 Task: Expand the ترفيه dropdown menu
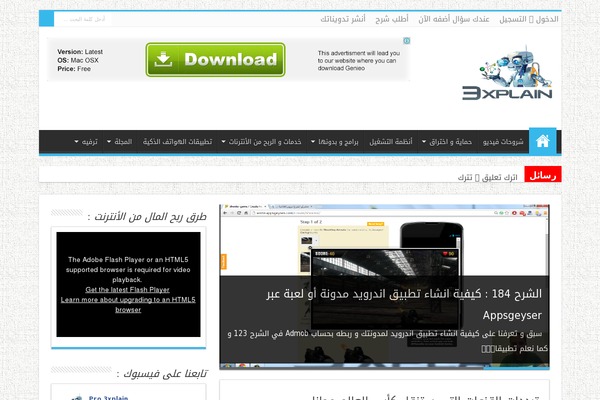click(86, 142)
